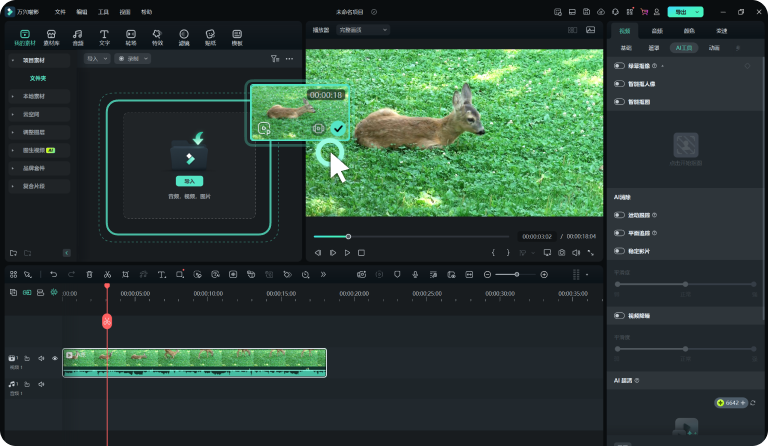The width and height of the screenshot is (768, 446).
Task: Switch to the 音频 tab in properties panel
Action: click(656, 31)
